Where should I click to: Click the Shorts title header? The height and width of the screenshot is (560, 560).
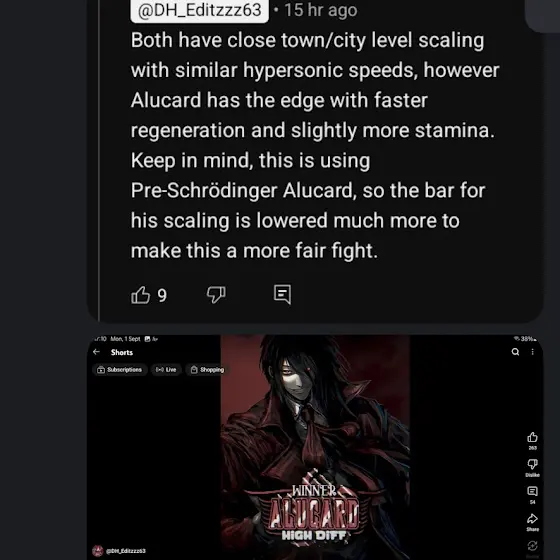122,352
